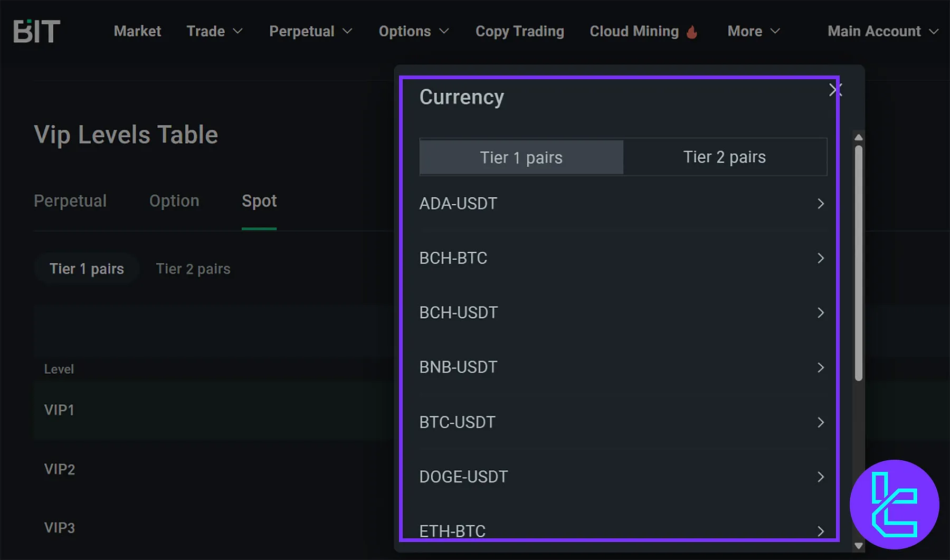The width and height of the screenshot is (950, 560).
Task: Choose Tier 1 pairs in Currency dialog
Action: [521, 157]
